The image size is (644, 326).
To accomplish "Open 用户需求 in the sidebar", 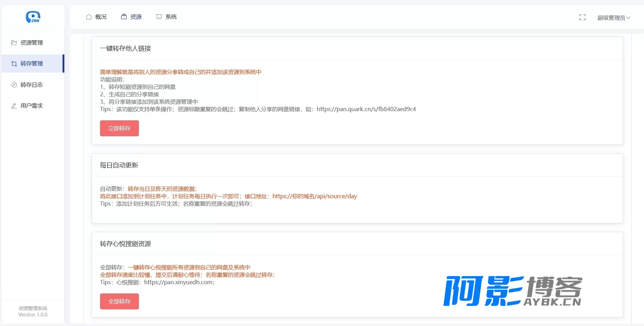I will (33, 106).
